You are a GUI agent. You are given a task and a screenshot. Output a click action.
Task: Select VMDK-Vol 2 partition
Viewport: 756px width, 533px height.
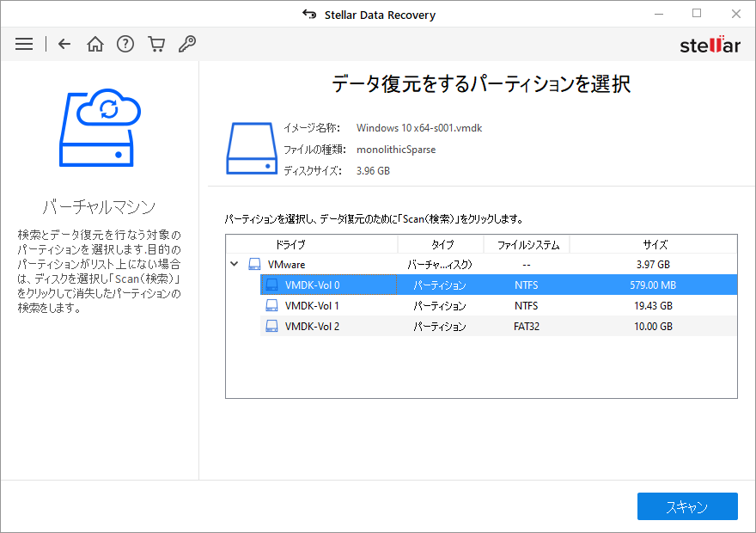498,327
